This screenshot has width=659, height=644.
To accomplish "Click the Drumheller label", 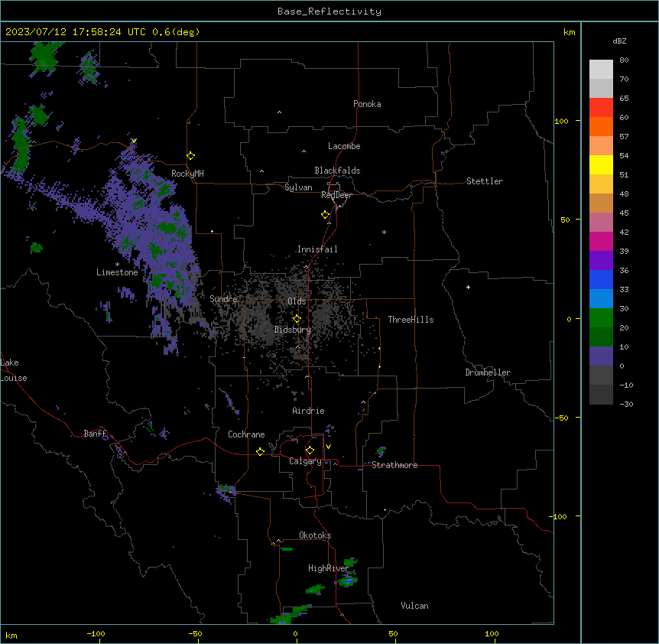I will click(488, 372).
